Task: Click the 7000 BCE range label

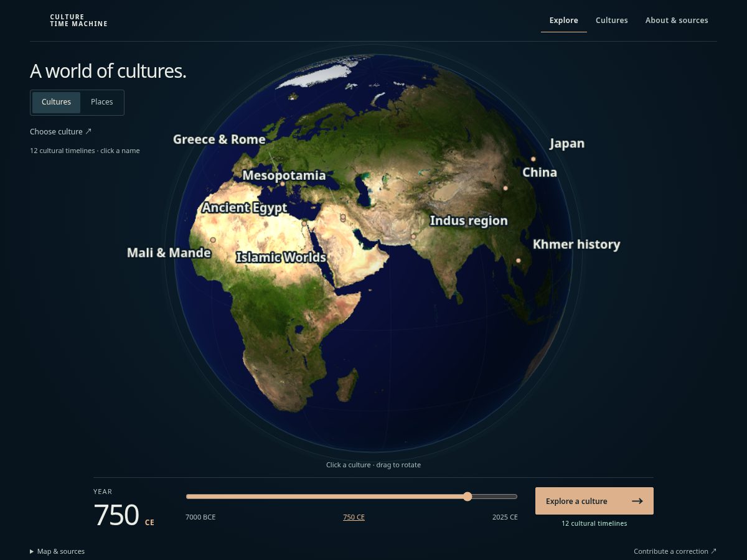Action: point(200,517)
